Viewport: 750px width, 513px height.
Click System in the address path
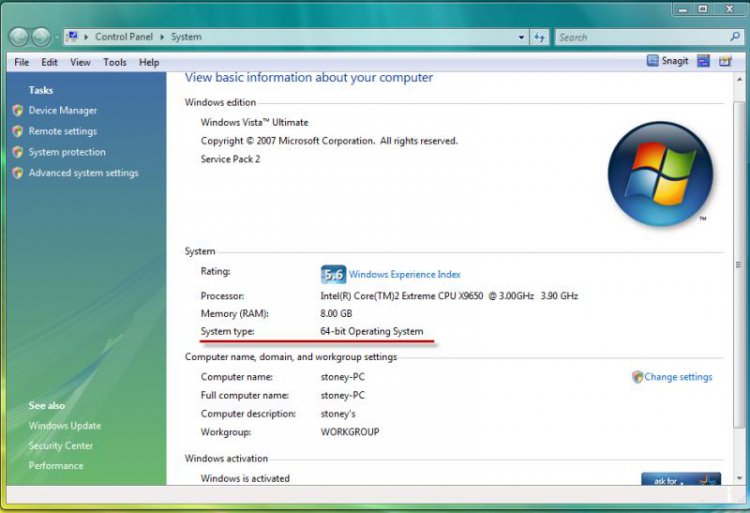(186, 37)
